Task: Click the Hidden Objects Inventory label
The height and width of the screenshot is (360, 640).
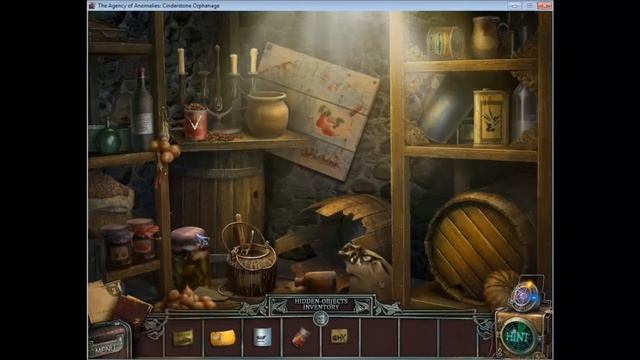Action: coord(321,304)
